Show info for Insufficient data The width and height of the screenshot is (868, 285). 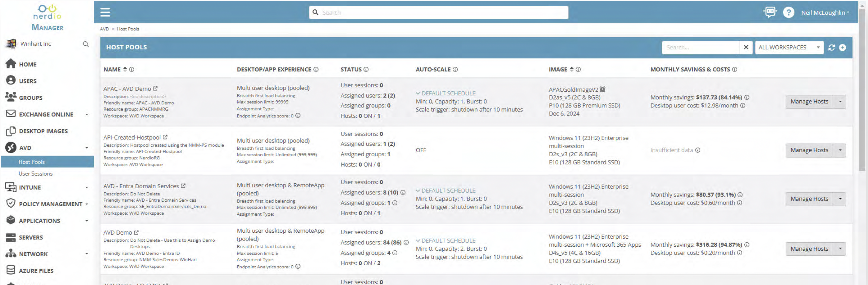tap(698, 150)
